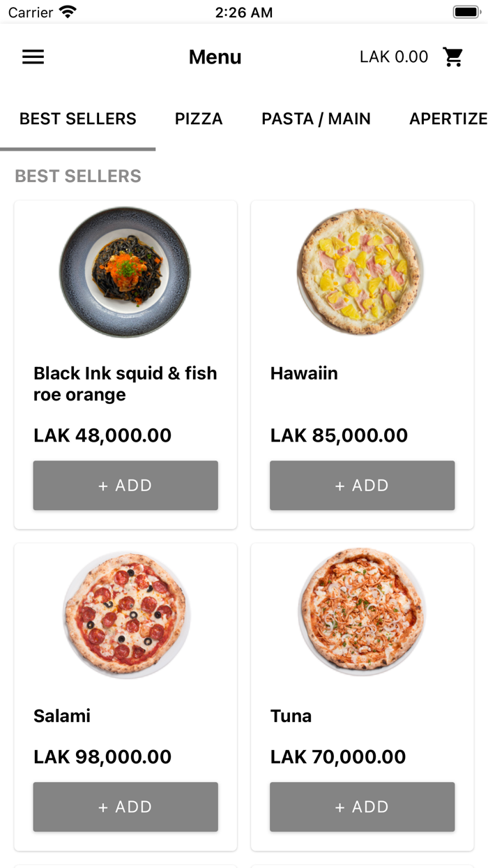Add Hawaiin pizza to cart
The image size is (488, 868).
[x=363, y=485]
